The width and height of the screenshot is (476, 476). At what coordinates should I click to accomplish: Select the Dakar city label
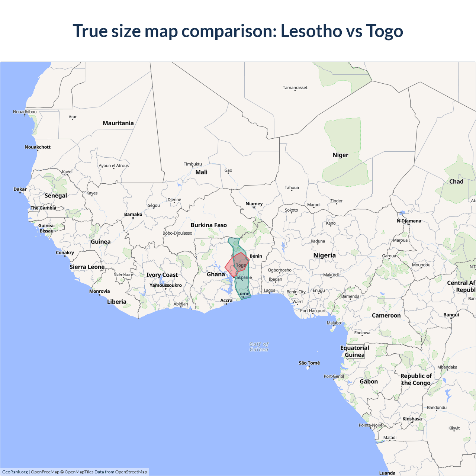pyautogui.click(x=20, y=189)
